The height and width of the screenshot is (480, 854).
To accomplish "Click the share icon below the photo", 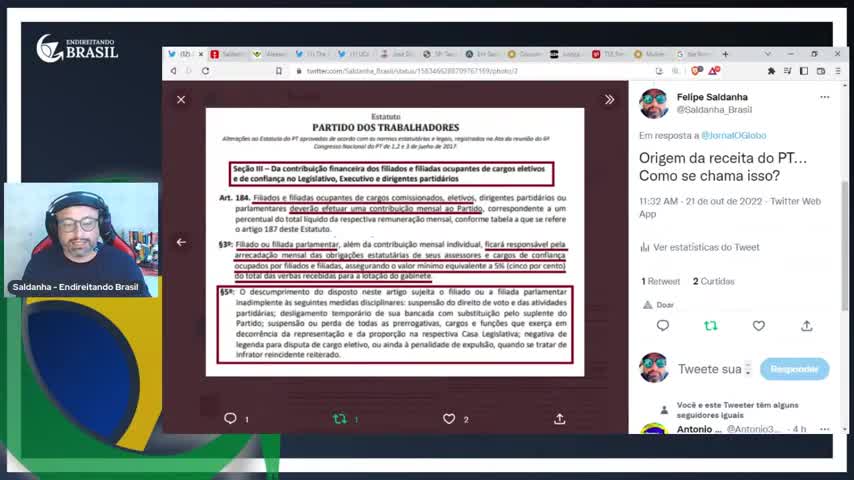I will pyautogui.click(x=559, y=418).
